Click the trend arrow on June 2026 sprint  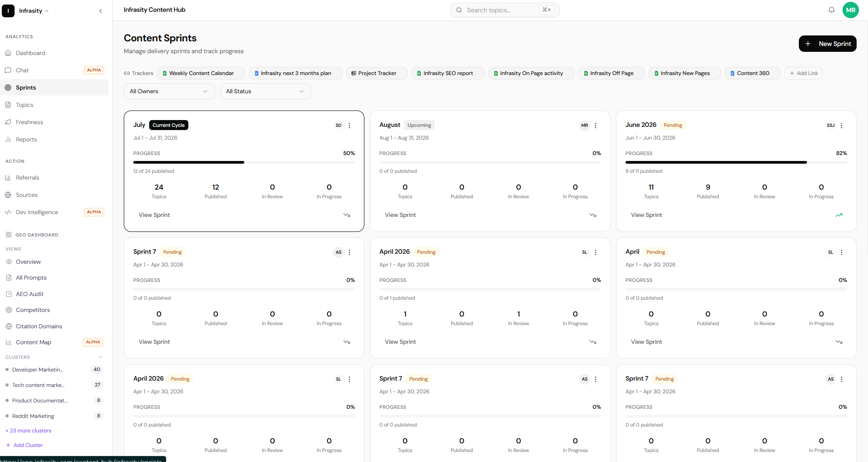coord(839,215)
